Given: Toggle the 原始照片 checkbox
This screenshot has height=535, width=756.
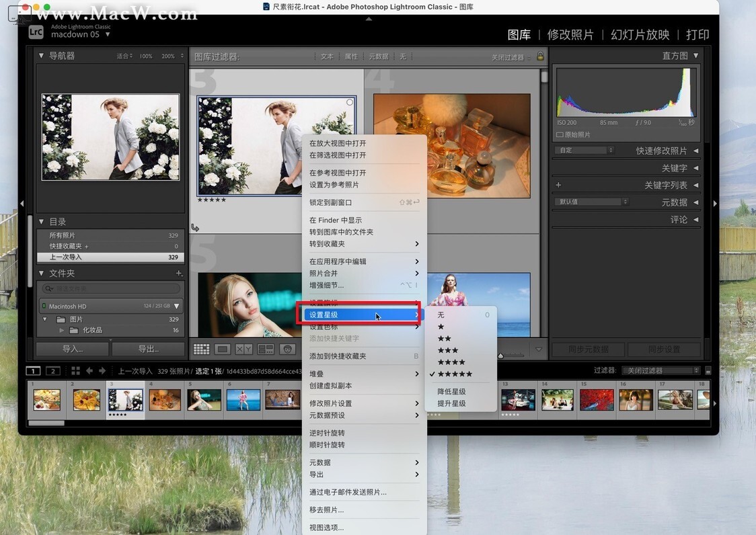Looking at the screenshot, I should click(x=560, y=134).
